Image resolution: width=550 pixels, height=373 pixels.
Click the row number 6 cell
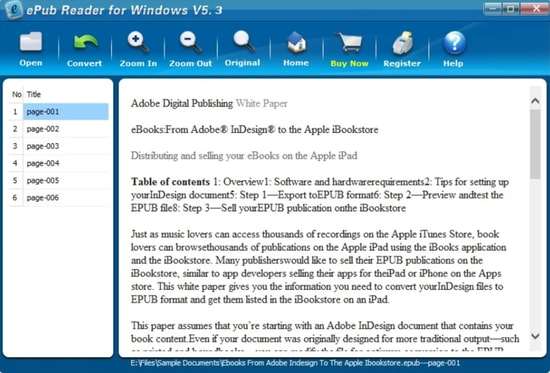(x=15, y=198)
